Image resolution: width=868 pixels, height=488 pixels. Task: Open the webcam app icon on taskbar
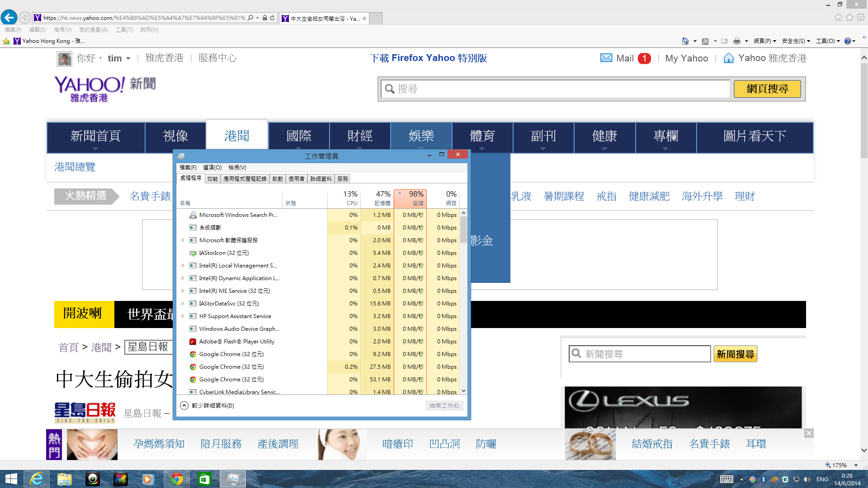tap(92, 479)
